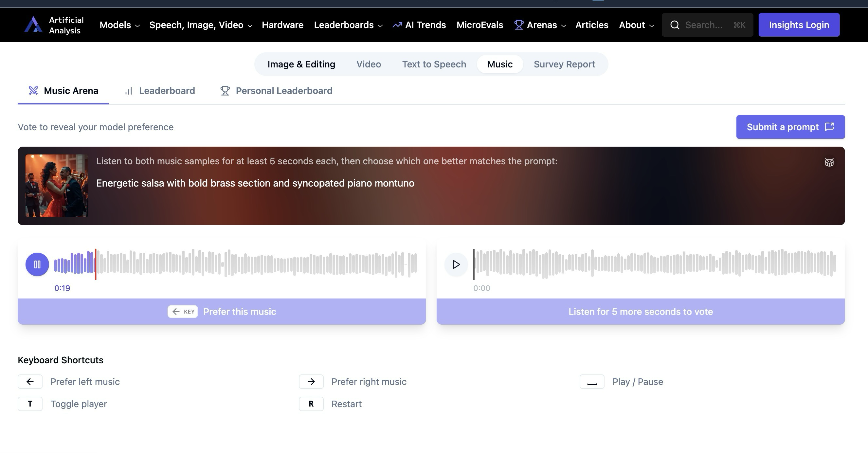
Task: Pause the left music sample
Action: (37, 264)
